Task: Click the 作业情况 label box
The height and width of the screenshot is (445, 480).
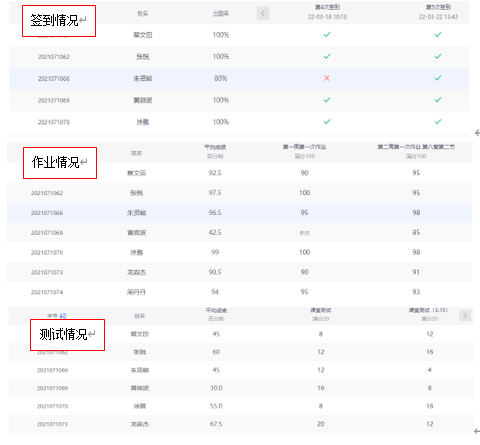Action: [60, 163]
